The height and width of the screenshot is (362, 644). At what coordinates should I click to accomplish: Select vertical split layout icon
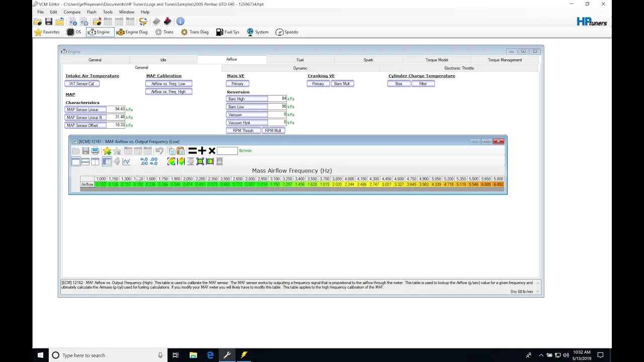(95, 161)
